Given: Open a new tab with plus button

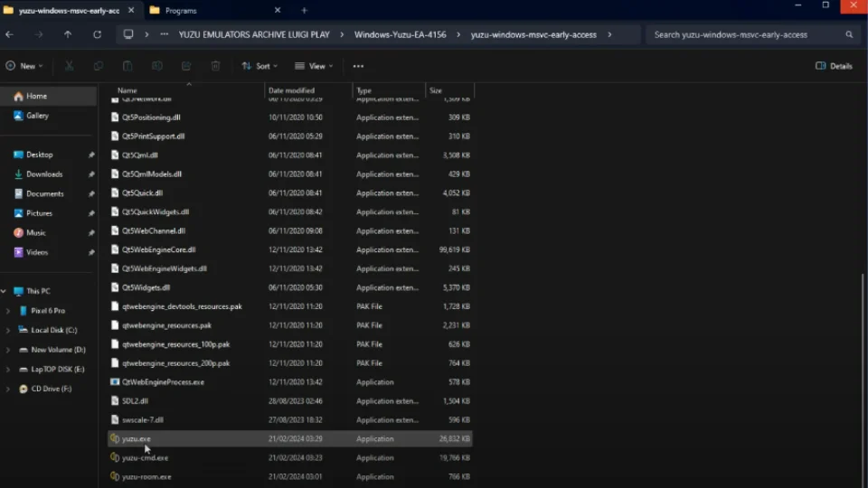Looking at the screenshot, I should coord(304,10).
